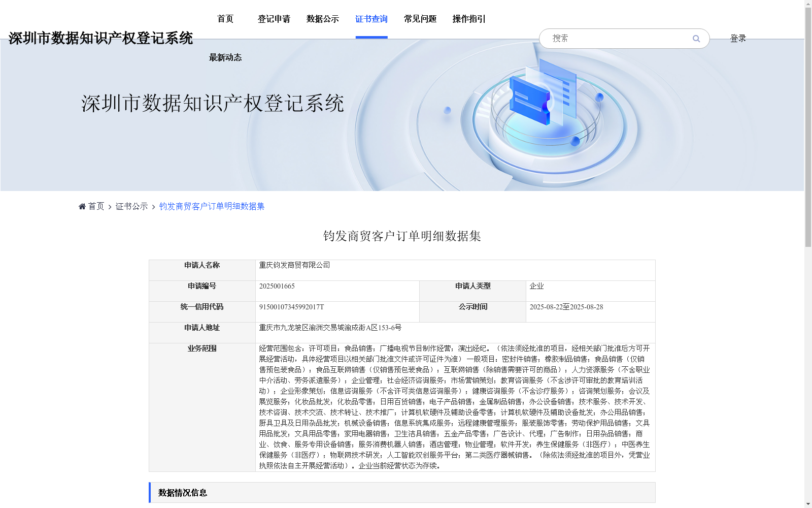Open 证书公示 breadcrumb link
The width and height of the screenshot is (812, 508).
pyautogui.click(x=131, y=206)
